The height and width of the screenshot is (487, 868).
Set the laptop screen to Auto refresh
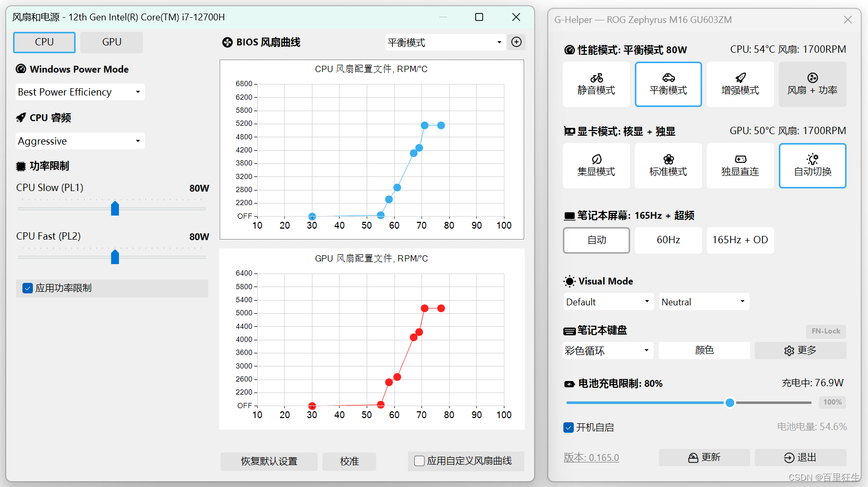pyautogui.click(x=596, y=240)
